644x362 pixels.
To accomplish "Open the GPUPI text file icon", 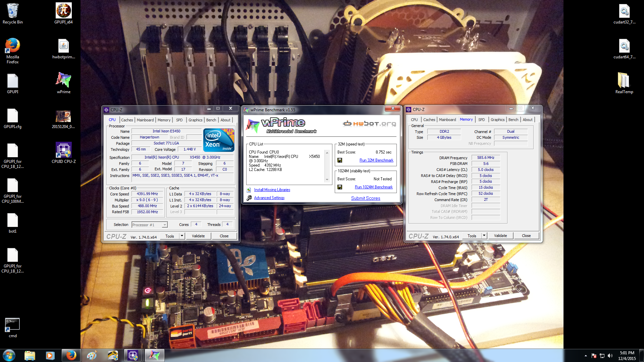I will [12, 83].
